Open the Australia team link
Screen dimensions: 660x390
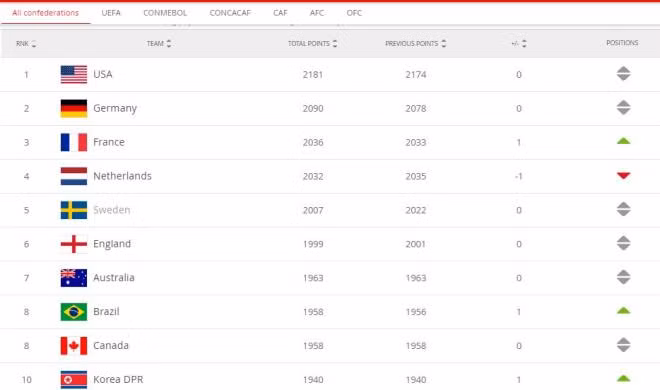pos(114,278)
